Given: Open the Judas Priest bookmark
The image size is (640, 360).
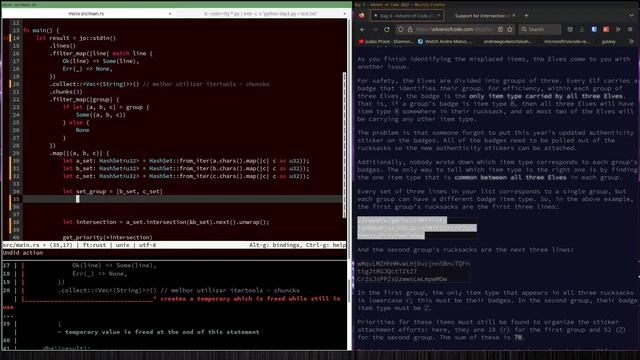Looking at the screenshot, I should (385, 41).
